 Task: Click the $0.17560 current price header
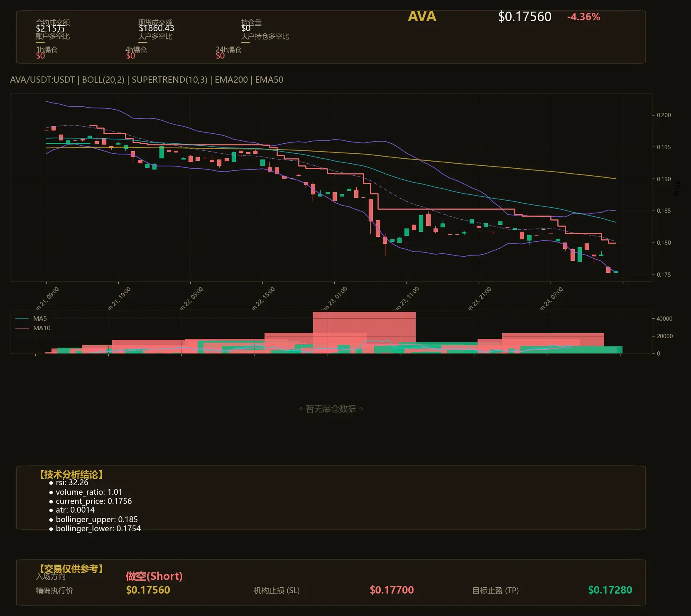click(x=524, y=17)
